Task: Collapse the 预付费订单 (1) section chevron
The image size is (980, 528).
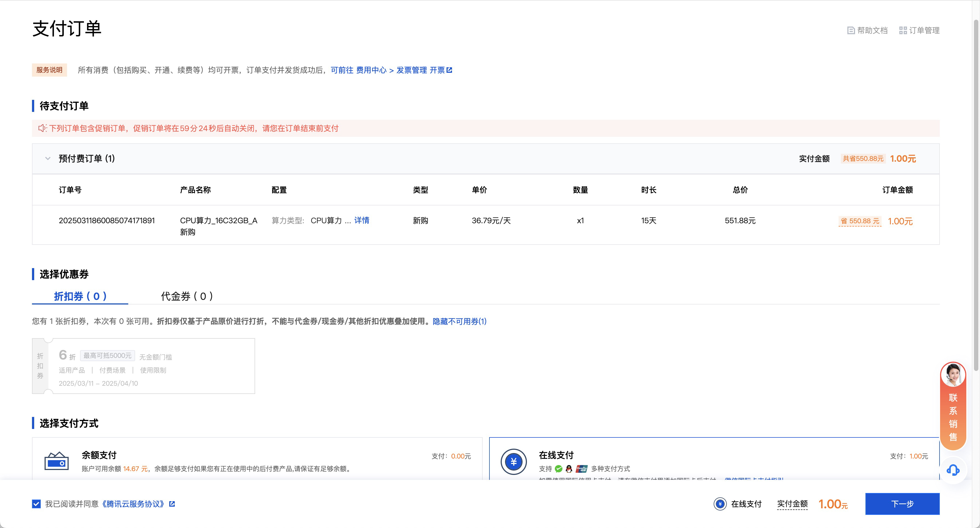Action: tap(48, 158)
